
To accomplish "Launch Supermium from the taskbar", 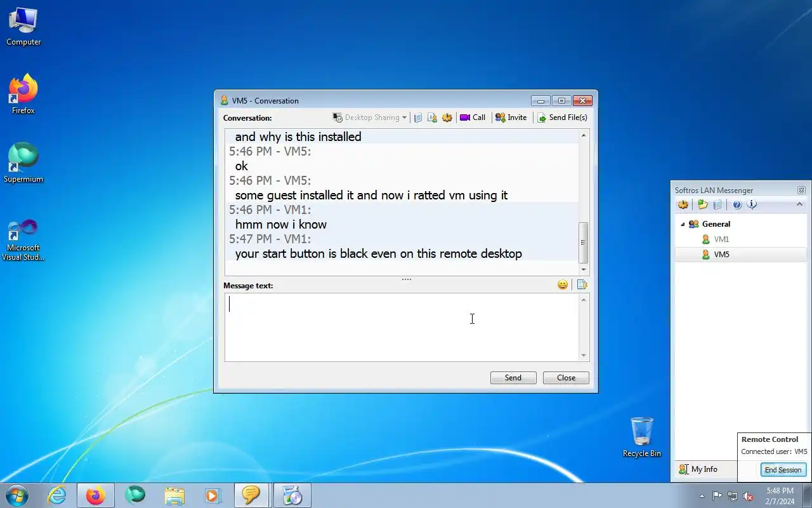I will pyautogui.click(x=135, y=495).
